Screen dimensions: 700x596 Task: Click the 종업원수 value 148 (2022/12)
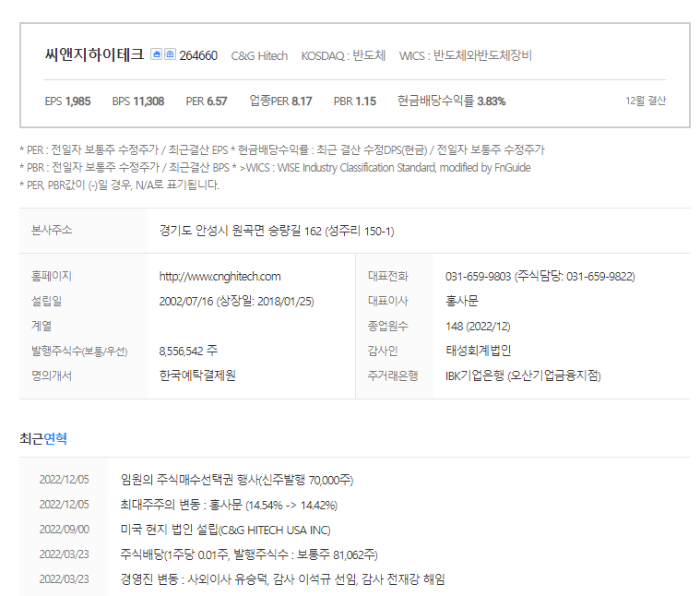pyautogui.click(x=478, y=327)
